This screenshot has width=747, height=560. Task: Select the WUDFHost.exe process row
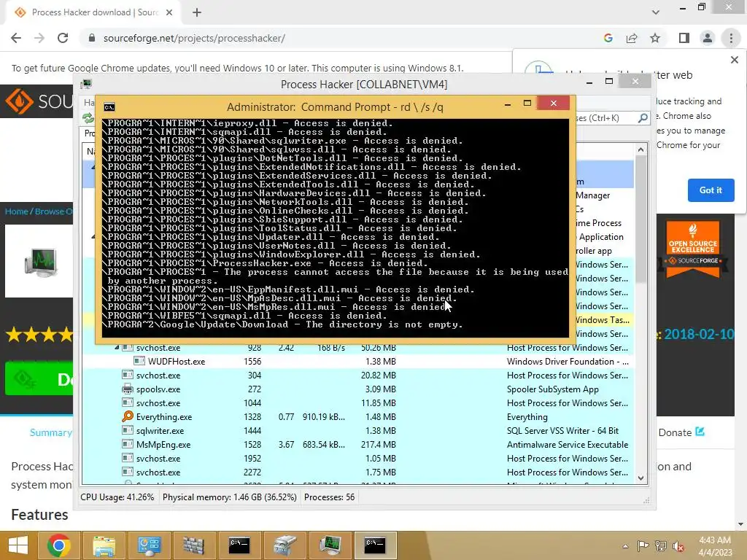357,362
